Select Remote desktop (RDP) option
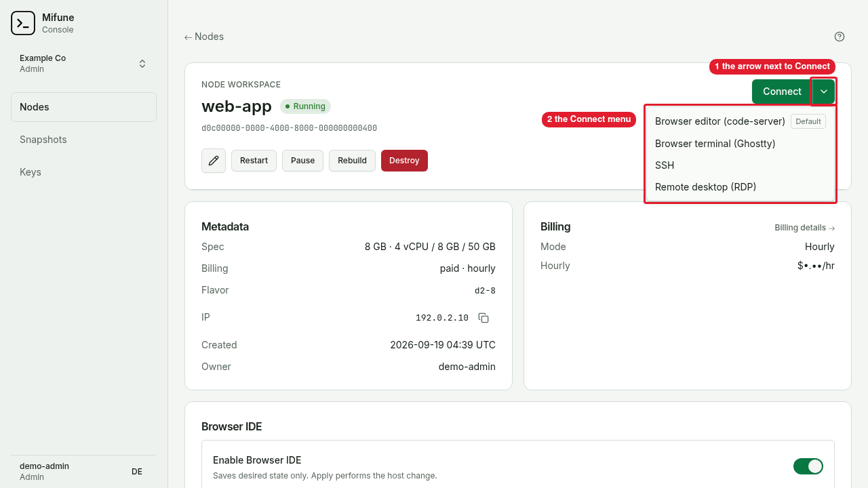Viewport: 868px width, 488px height. pyautogui.click(x=741, y=187)
